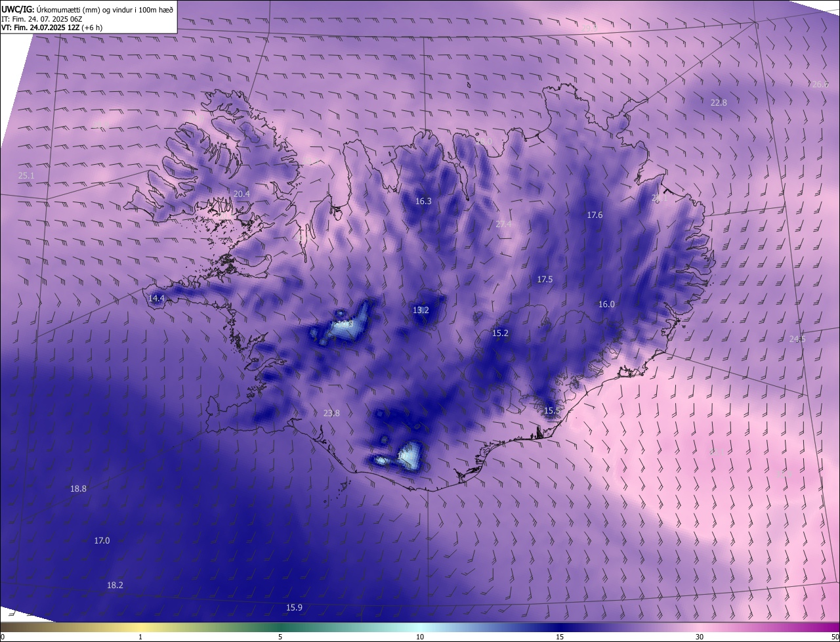Click the 27.4 value label on the map

[503, 224]
